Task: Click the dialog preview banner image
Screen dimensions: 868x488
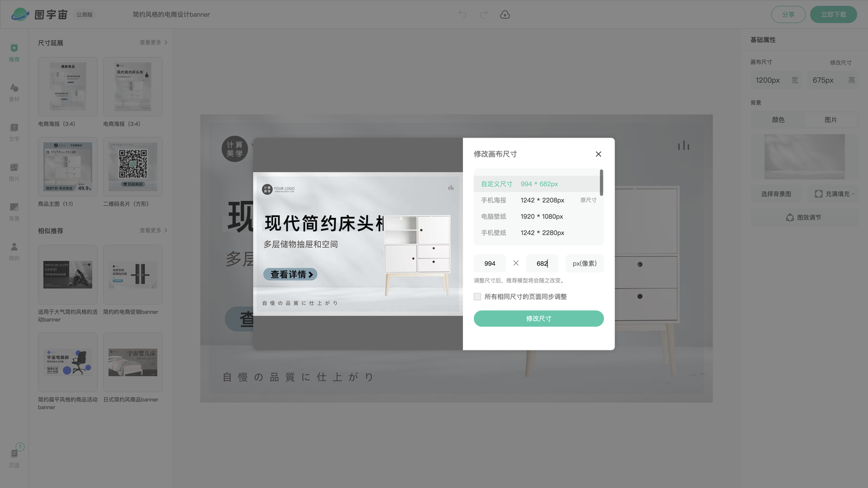Action: (358, 244)
